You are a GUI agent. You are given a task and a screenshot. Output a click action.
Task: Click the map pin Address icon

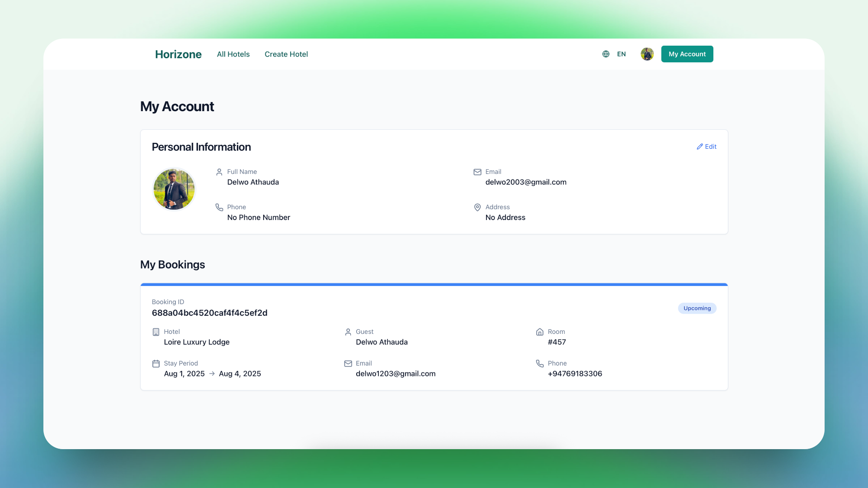tap(477, 207)
